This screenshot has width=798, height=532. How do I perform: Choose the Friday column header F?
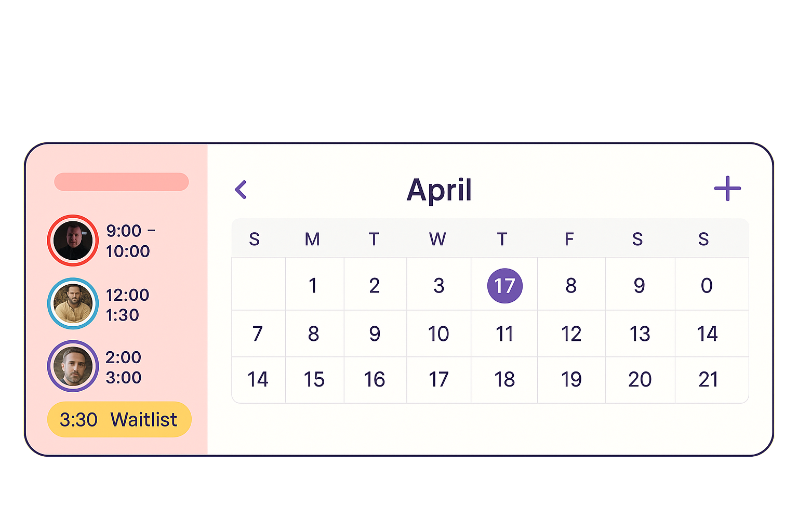pyautogui.click(x=569, y=239)
